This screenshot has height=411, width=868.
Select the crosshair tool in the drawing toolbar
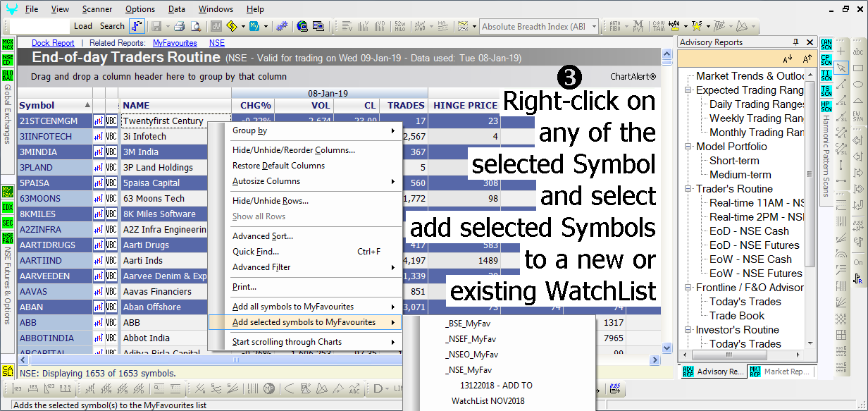click(841, 51)
